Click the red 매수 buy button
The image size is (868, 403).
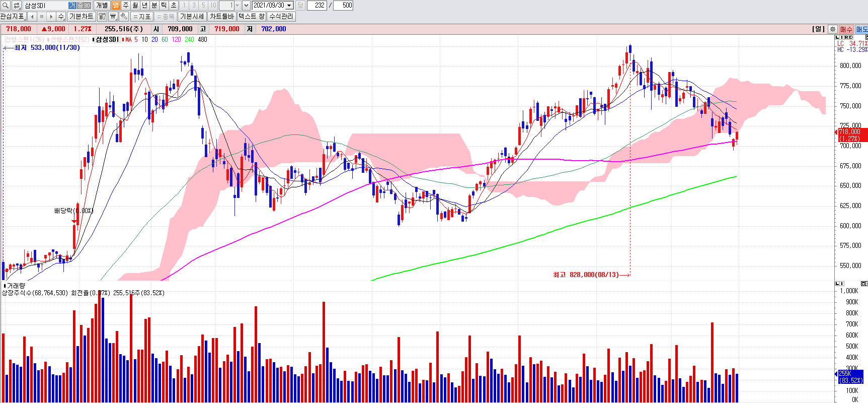tap(846, 29)
